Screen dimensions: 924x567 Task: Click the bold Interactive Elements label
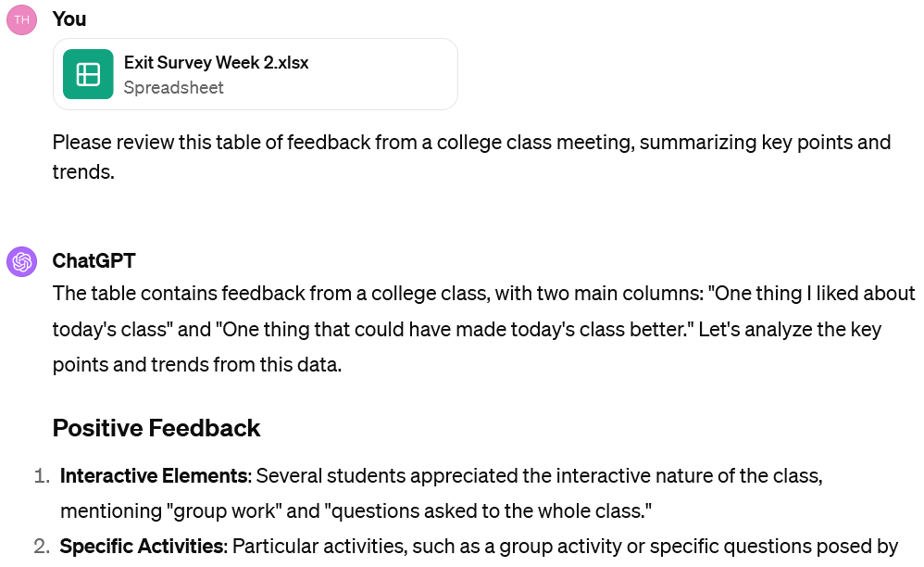155,476
